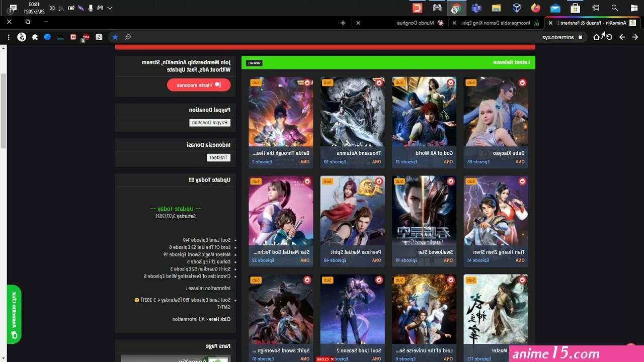
Task: Open the notification center icon
Action: (12, 8)
